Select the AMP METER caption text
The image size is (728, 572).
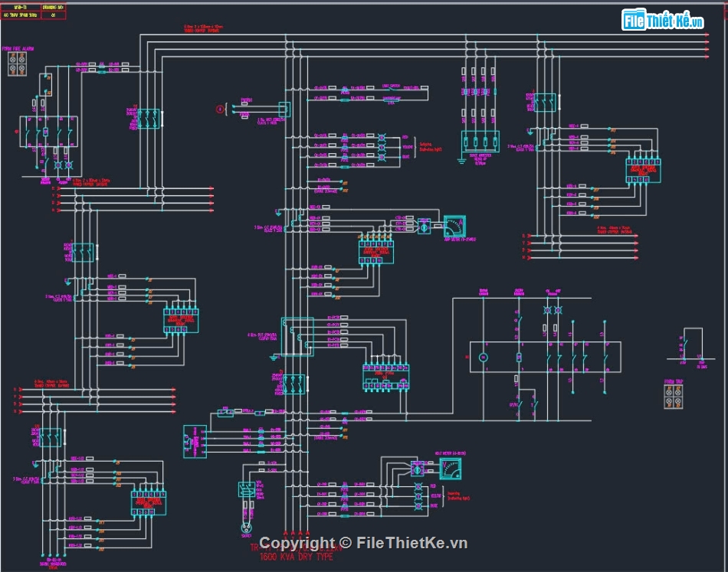click(460, 240)
